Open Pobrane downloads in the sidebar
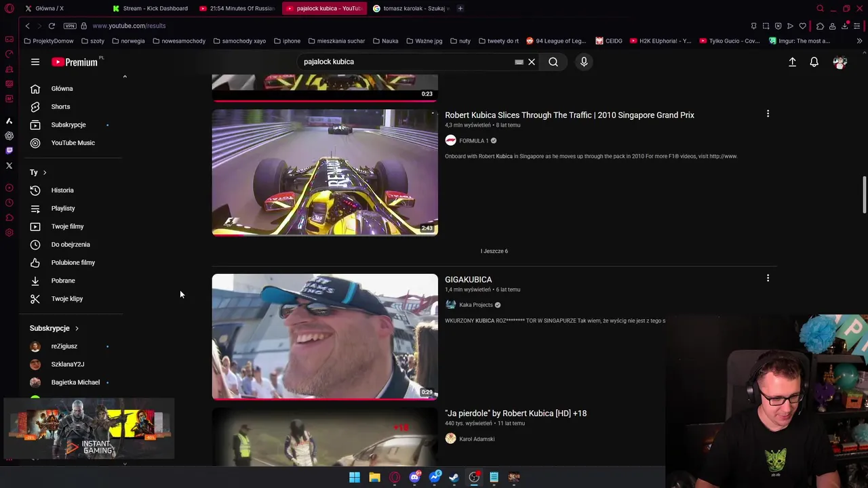Image resolution: width=868 pixels, height=488 pixels. pos(72,281)
